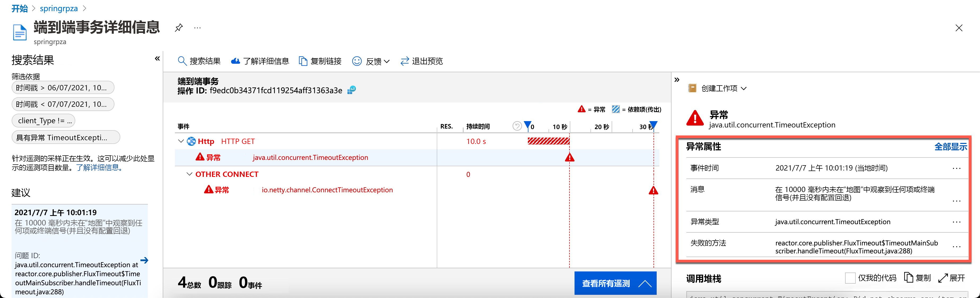Click the 复制链接 copy link icon
The height and width of the screenshot is (298, 980).
pyautogui.click(x=303, y=61)
